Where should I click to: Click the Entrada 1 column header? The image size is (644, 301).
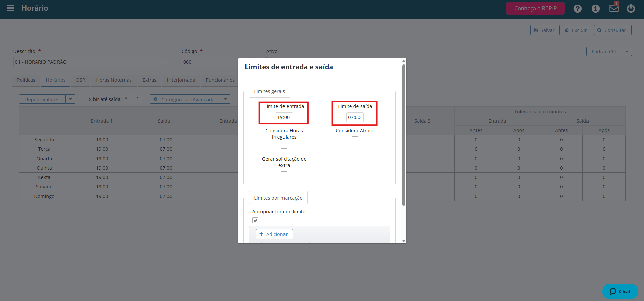pyautogui.click(x=102, y=121)
